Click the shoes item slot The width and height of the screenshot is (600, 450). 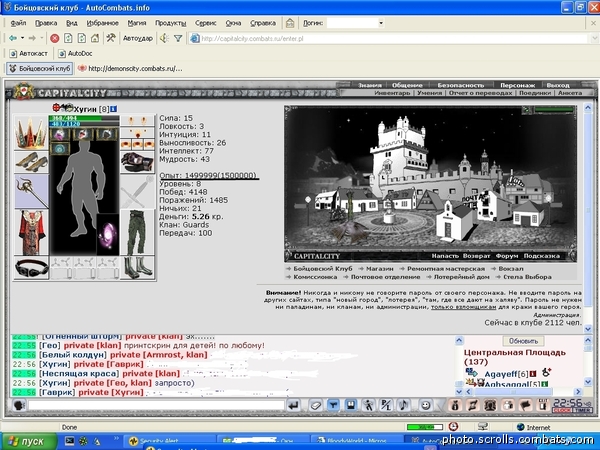coord(31,162)
